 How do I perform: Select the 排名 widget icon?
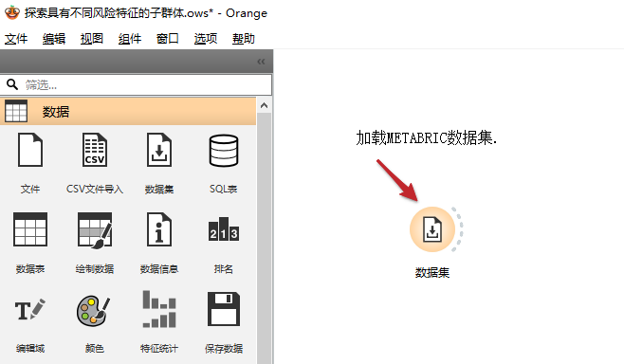coord(224,229)
